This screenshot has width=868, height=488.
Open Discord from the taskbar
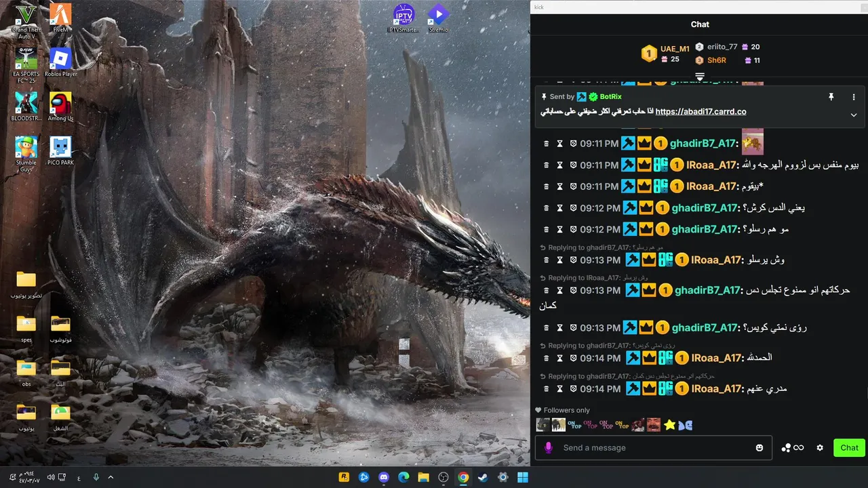coord(383,477)
